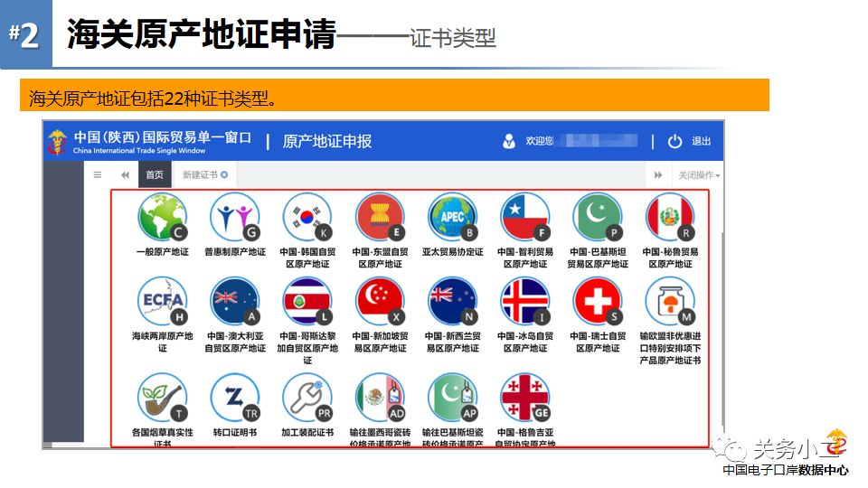
Task: Select the 中国-冰岛自贸区原产地证 icon
Action: tap(525, 301)
